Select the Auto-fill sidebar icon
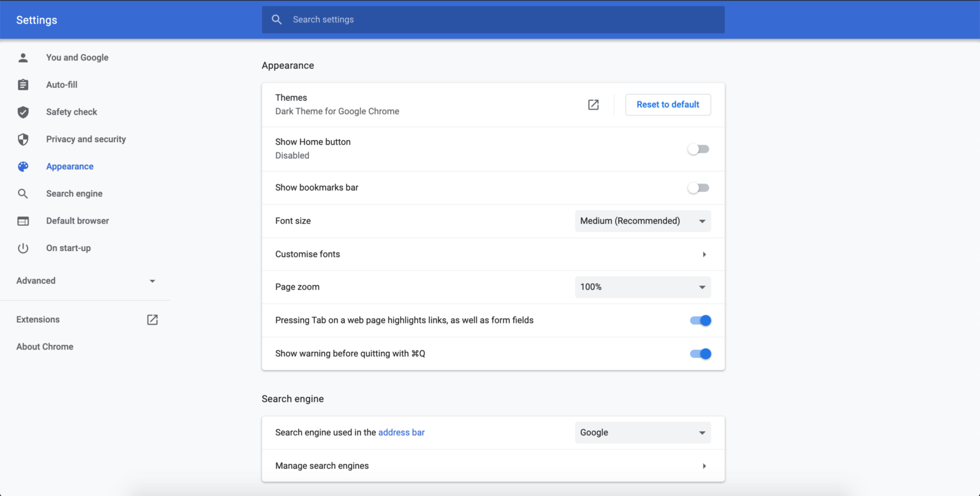Image resolution: width=980 pixels, height=496 pixels. [23, 84]
